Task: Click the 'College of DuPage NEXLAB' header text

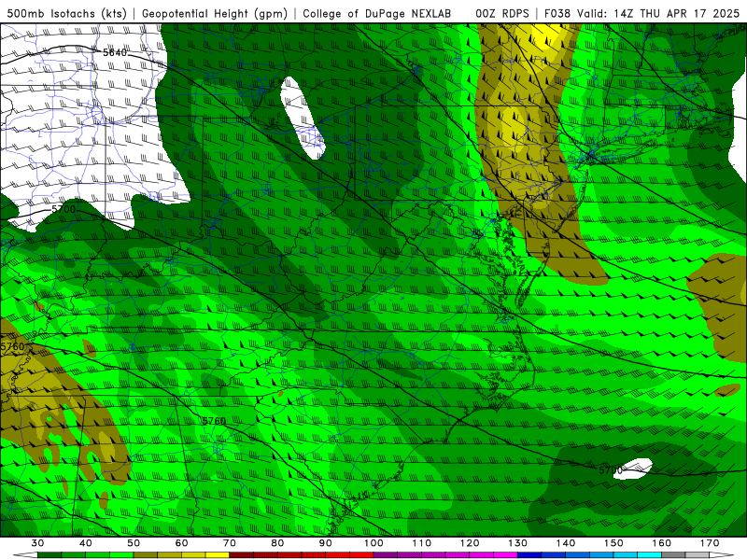Action: pos(377,13)
